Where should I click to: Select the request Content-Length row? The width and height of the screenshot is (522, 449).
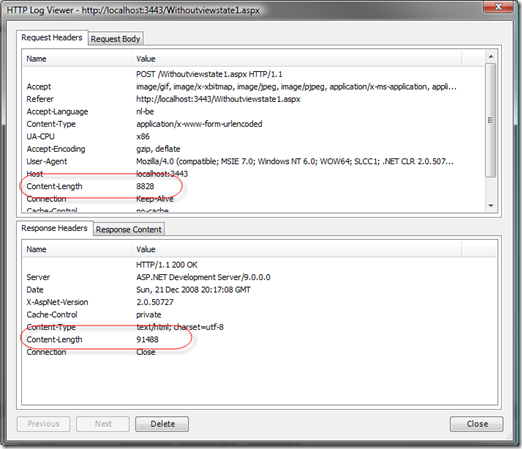[253, 186]
